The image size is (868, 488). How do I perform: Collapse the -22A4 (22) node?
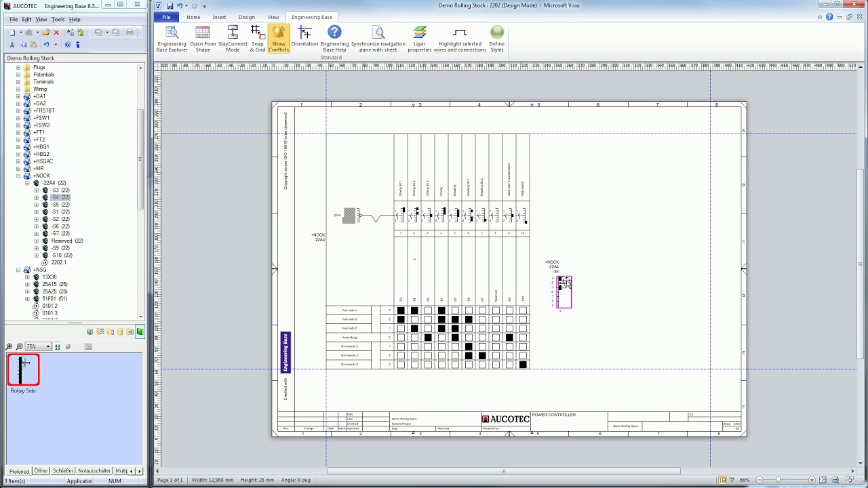pyautogui.click(x=27, y=183)
